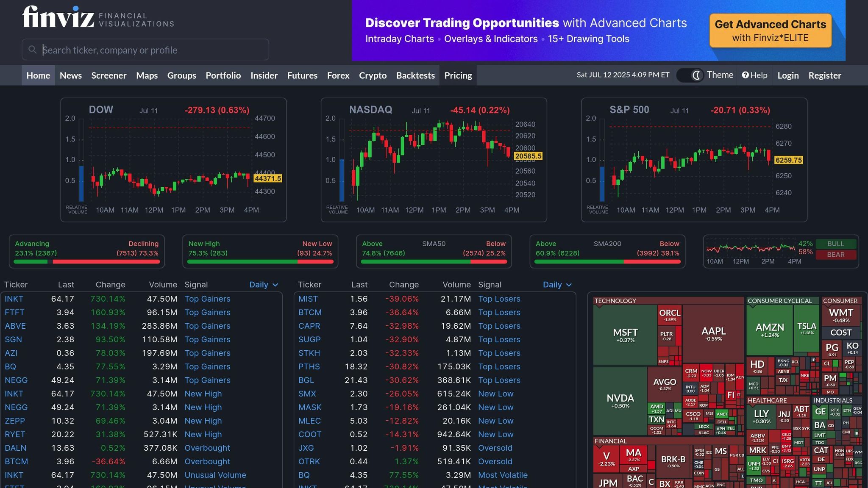868x488 pixels.
Task: Open the Pricing menu item
Action: (458, 75)
